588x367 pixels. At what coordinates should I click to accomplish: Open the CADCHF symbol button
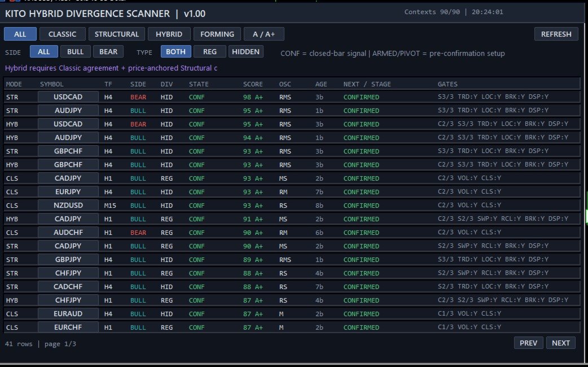(x=68, y=286)
